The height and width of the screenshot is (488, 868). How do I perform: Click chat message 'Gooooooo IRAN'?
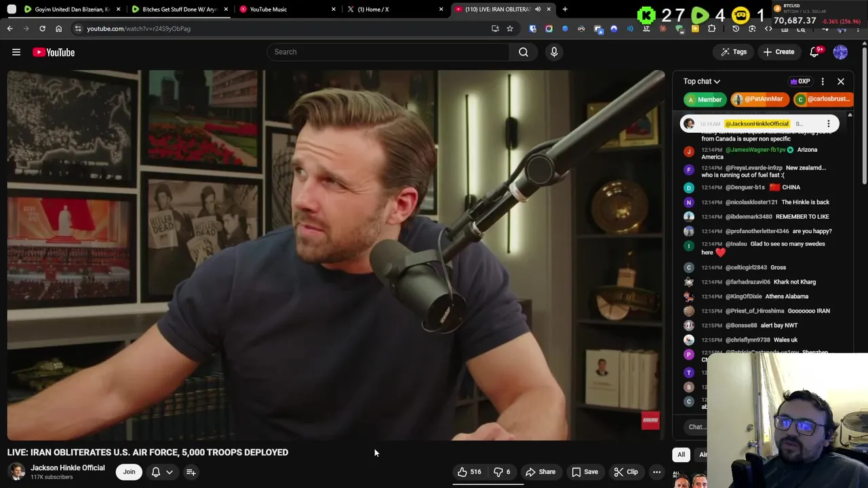tap(809, 311)
